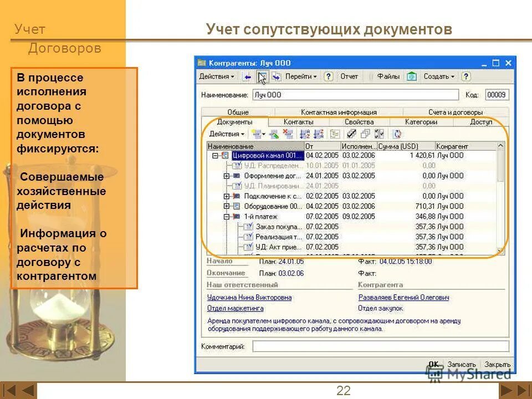Click the help question mark icon
The width and height of the screenshot is (532, 399).
click(328, 76)
